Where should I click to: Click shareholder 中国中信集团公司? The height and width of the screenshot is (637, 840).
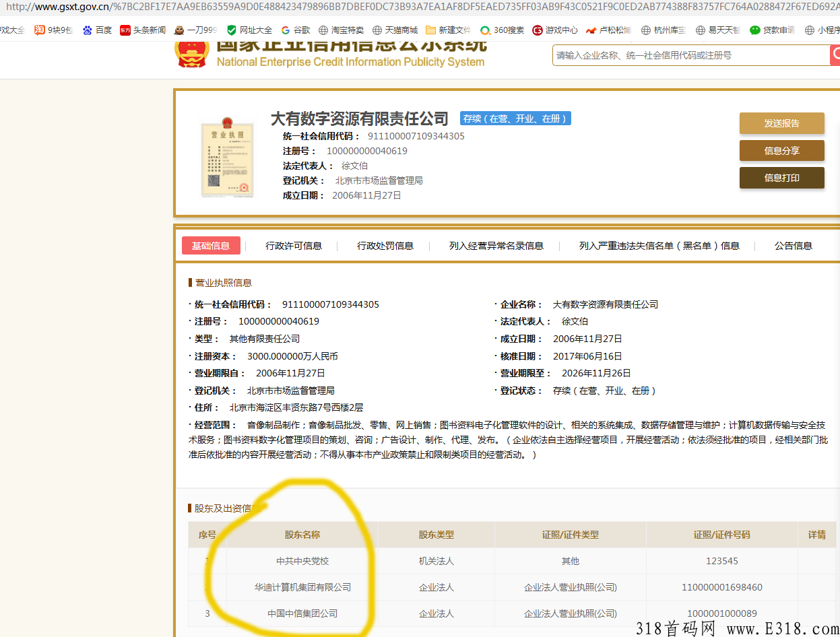pyautogui.click(x=302, y=613)
